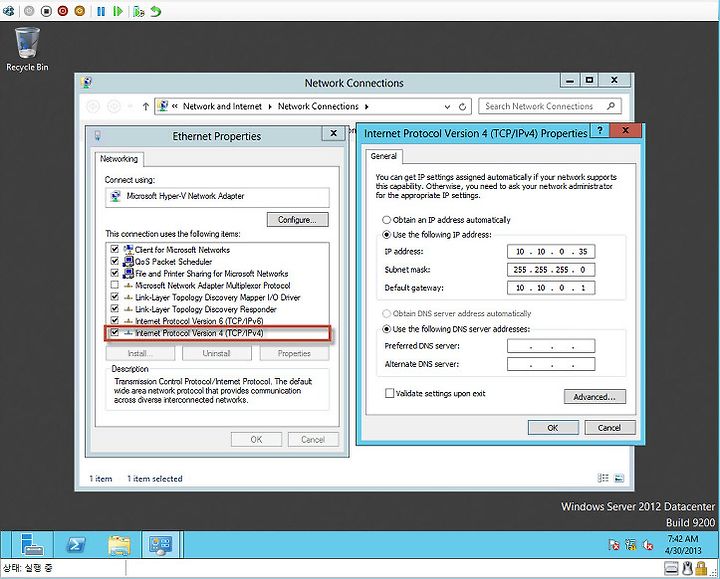Toggle Client for Microsoft Networks checkbox
Viewport: 720px width, 579px height.
[x=115, y=249]
